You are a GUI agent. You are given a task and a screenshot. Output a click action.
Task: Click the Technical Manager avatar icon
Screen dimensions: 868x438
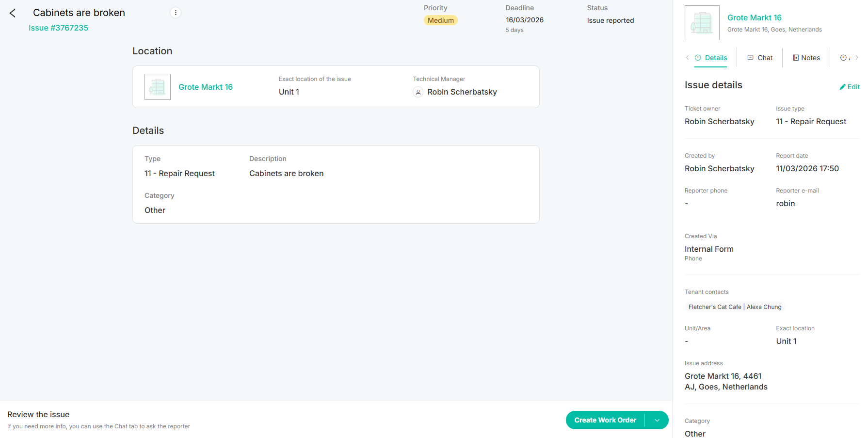[418, 92]
